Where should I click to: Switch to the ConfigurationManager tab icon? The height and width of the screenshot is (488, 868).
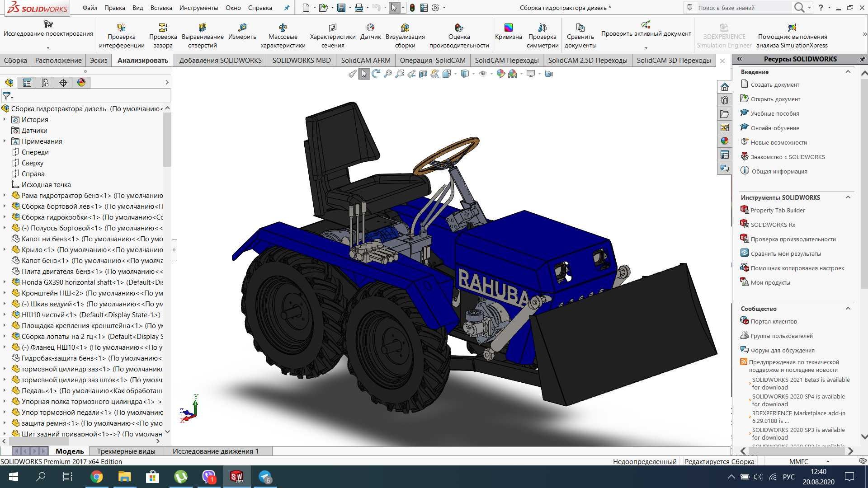pos(45,83)
